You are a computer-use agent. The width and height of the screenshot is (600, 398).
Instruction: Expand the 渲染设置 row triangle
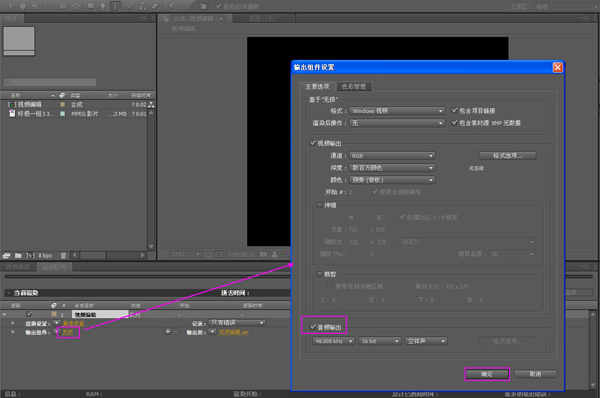(x=13, y=323)
